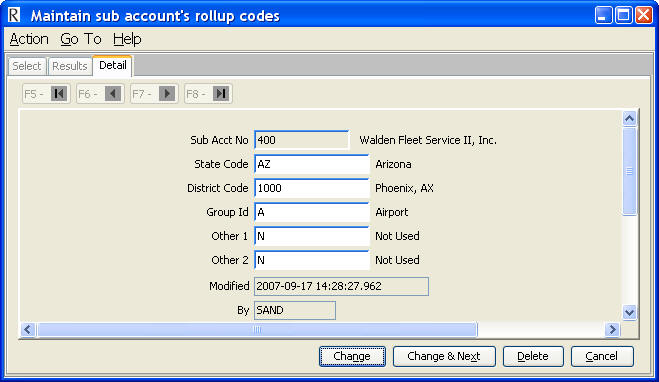
Task: Close the rollup codes window
Action: tap(644, 16)
